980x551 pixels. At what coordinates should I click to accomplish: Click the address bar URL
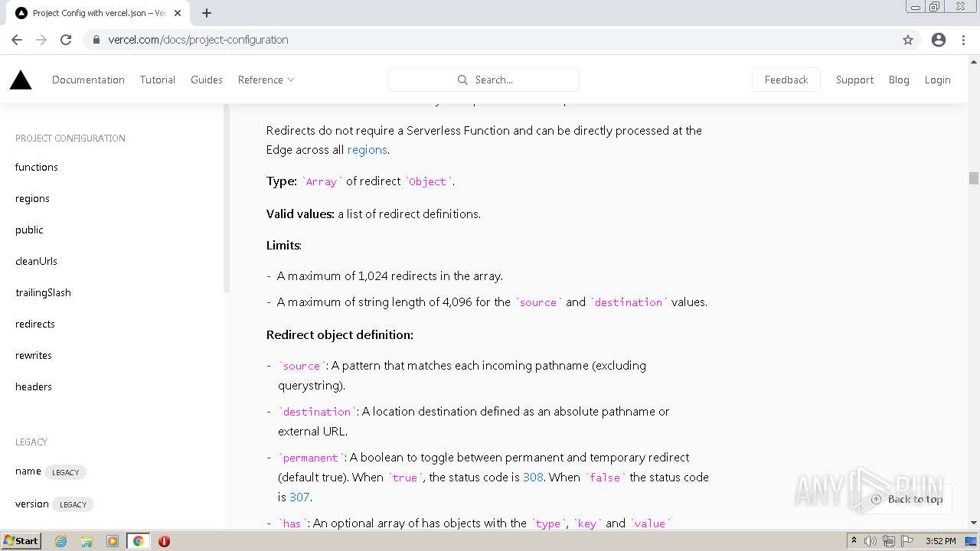pos(198,40)
